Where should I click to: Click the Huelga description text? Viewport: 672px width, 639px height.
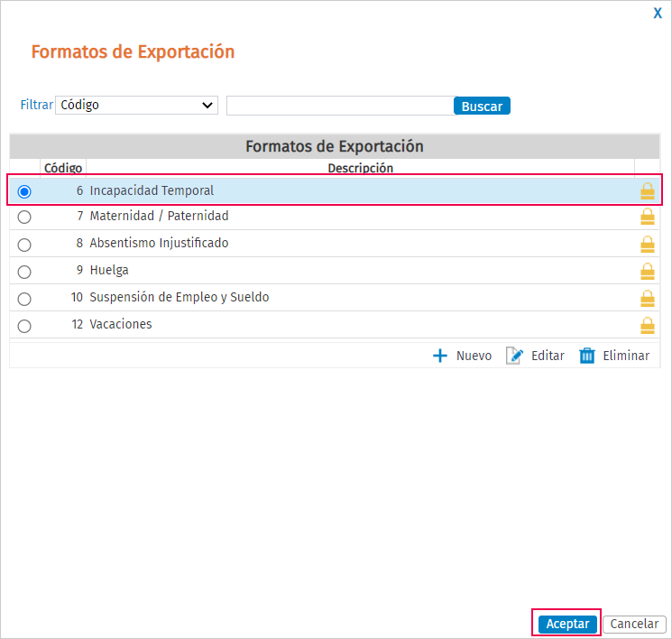point(109,270)
